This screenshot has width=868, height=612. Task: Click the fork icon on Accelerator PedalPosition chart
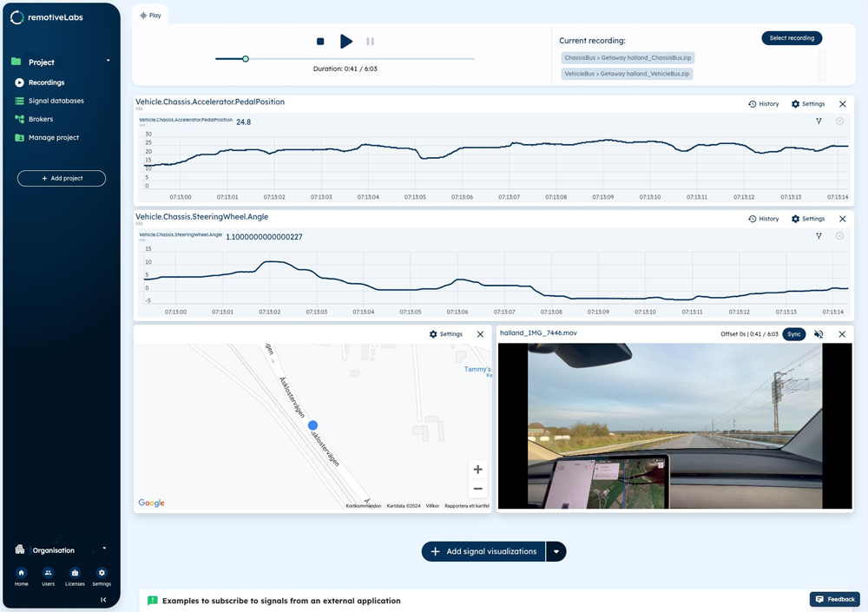(x=819, y=122)
